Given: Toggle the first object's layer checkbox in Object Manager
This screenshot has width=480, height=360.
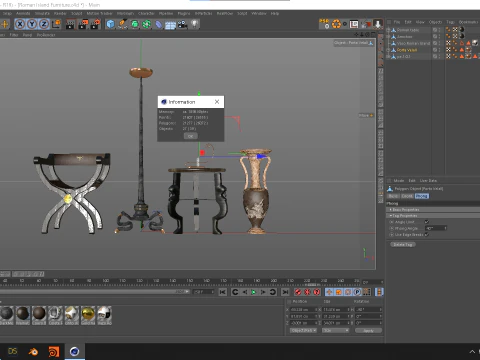Looking at the screenshot, I should coord(435,30).
